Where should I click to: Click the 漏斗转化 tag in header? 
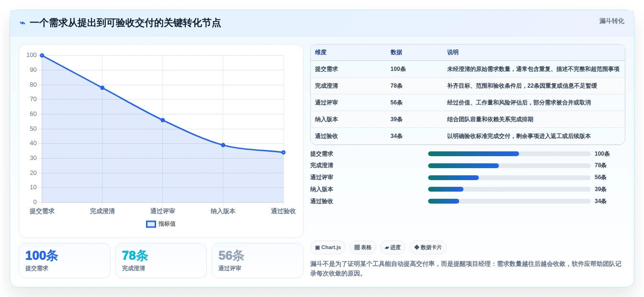tap(611, 21)
